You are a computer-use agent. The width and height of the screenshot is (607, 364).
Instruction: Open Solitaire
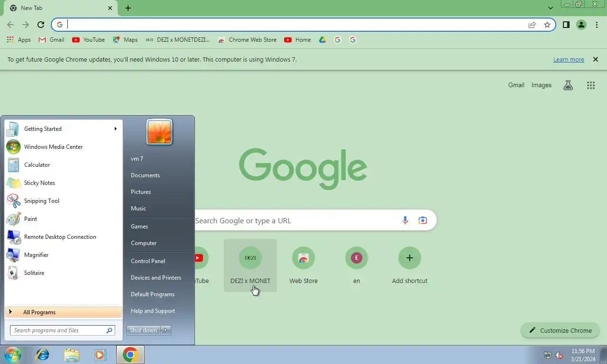click(64, 273)
